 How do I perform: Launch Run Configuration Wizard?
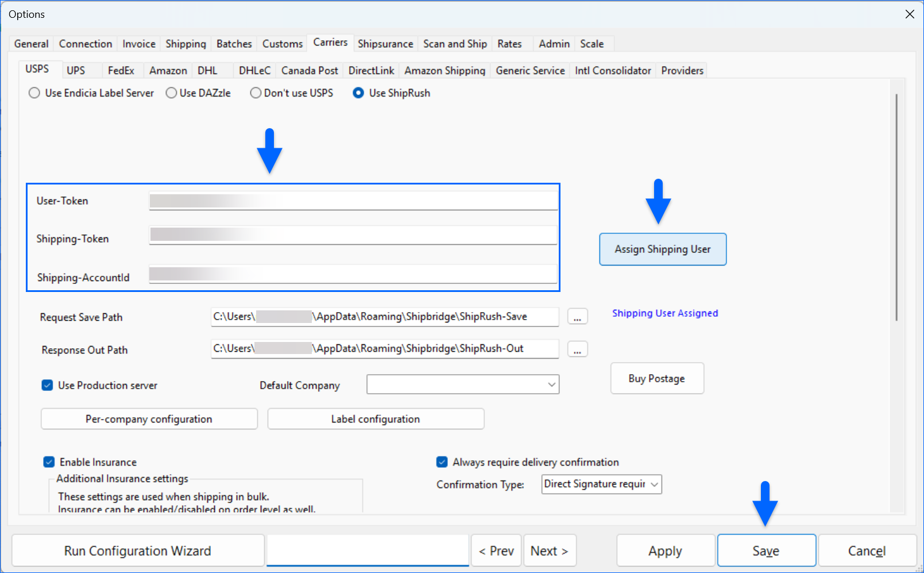pyautogui.click(x=138, y=551)
